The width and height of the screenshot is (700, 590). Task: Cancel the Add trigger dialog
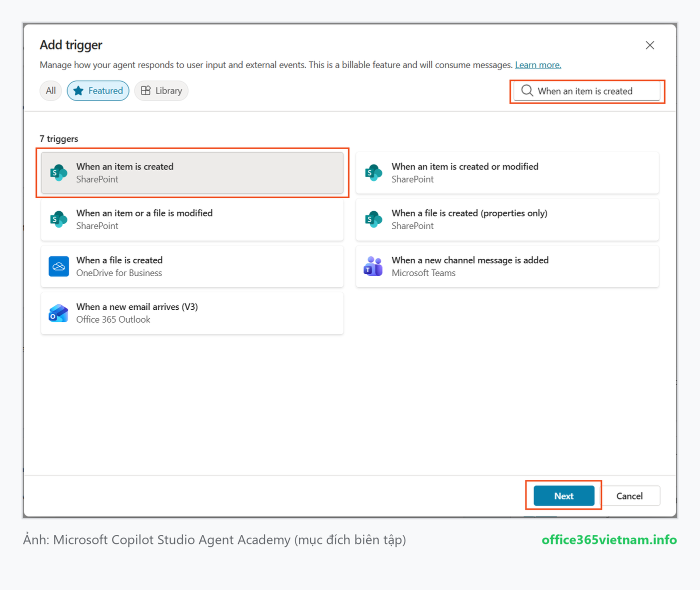(x=629, y=496)
